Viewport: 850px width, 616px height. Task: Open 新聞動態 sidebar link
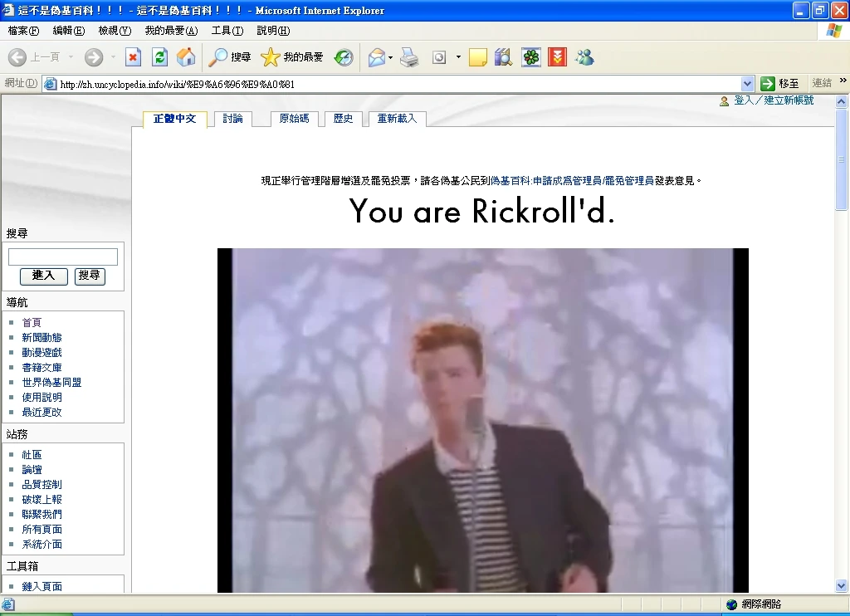click(42, 337)
